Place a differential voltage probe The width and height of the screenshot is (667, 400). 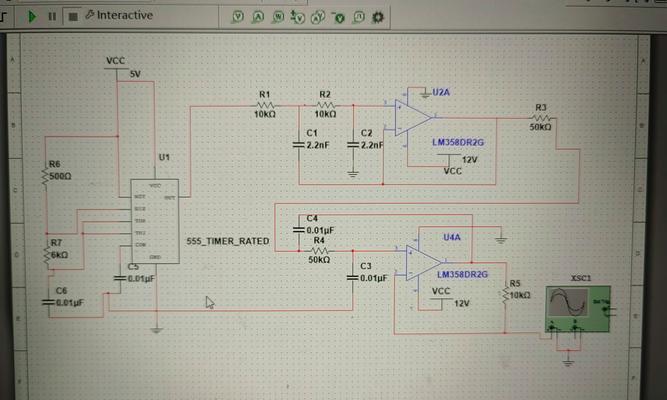tap(298, 17)
